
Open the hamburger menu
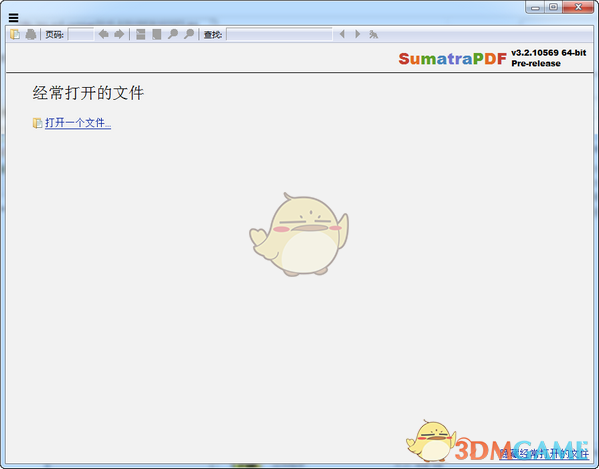click(13, 18)
